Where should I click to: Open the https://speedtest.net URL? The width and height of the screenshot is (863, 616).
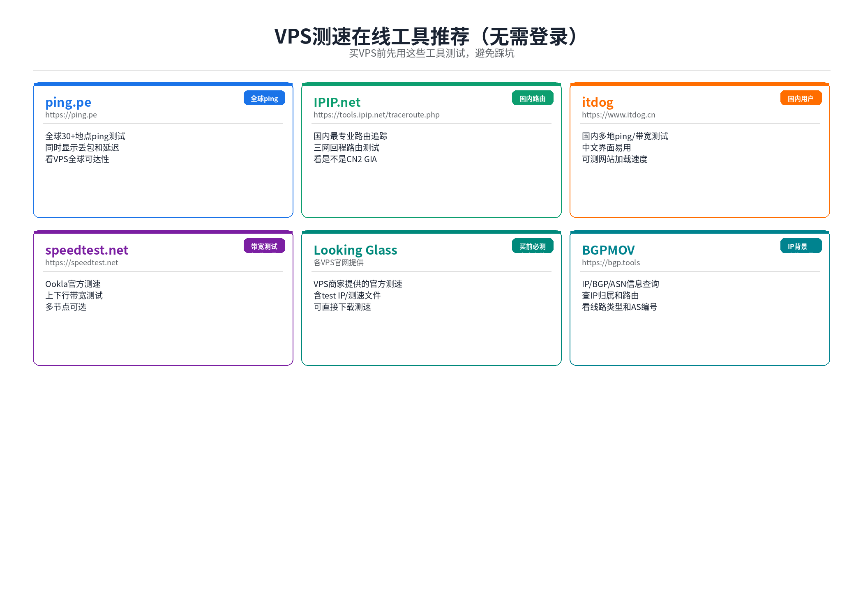pos(82,263)
